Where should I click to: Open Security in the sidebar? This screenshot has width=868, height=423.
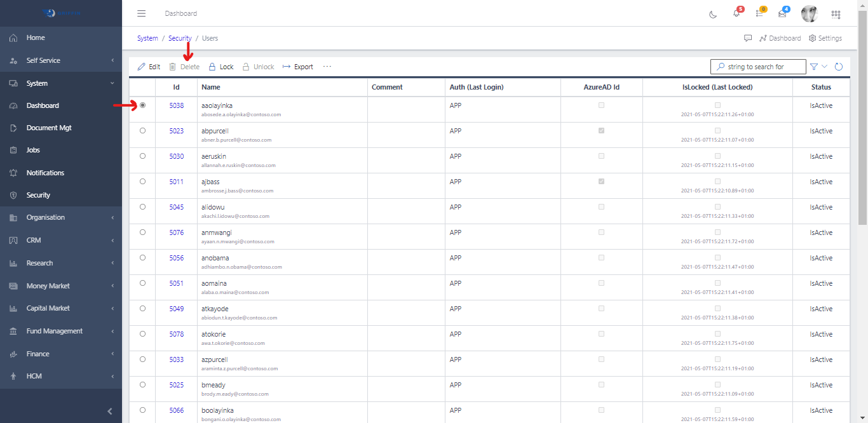tap(38, 195)
